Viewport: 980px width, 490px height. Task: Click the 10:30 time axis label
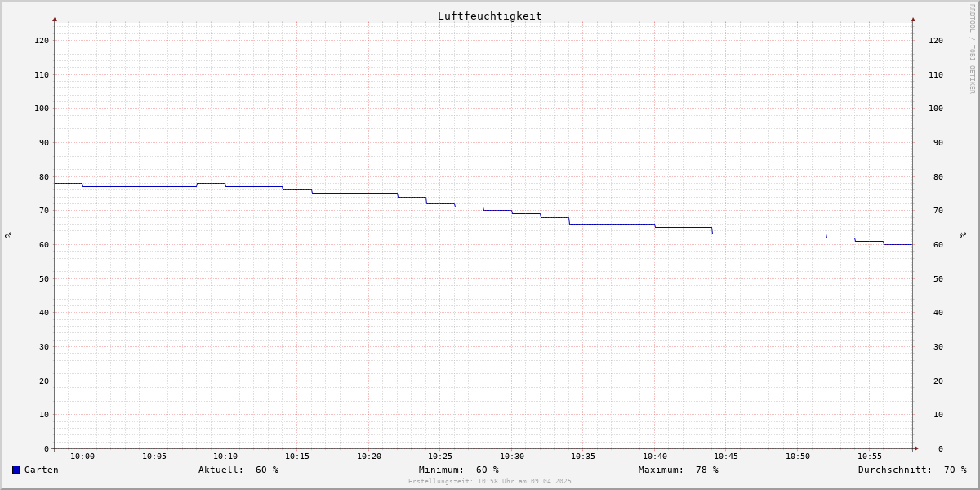pos(512,457)
